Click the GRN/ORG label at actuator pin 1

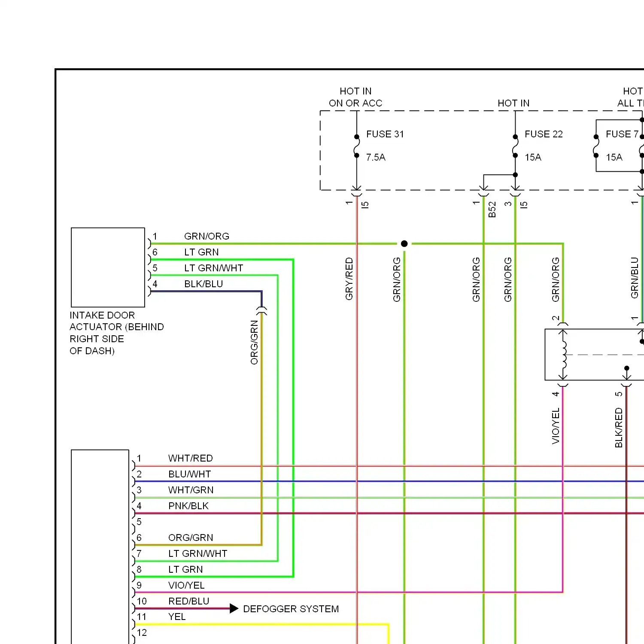pos(207,236)
